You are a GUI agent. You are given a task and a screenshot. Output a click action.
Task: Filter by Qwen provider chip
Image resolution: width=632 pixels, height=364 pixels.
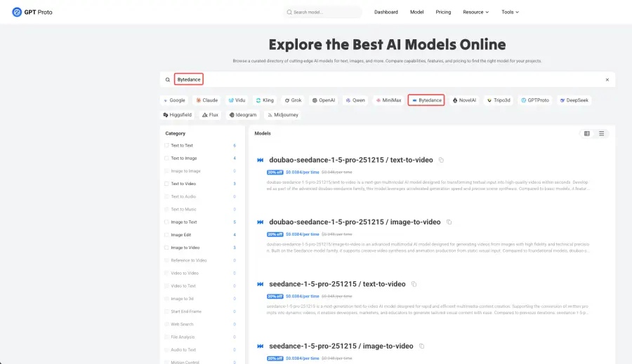[355, 100]
